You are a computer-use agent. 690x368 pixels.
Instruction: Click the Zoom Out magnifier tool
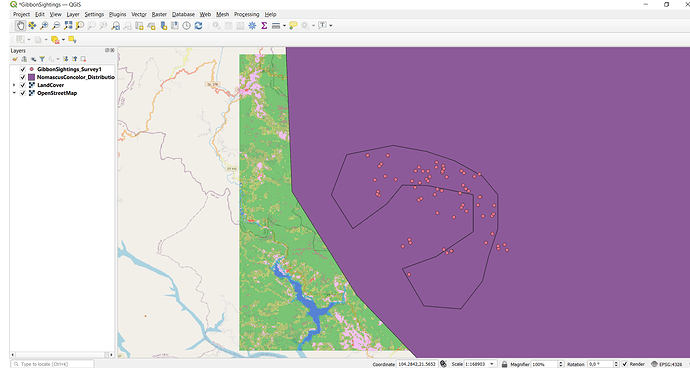pos(56,26)
